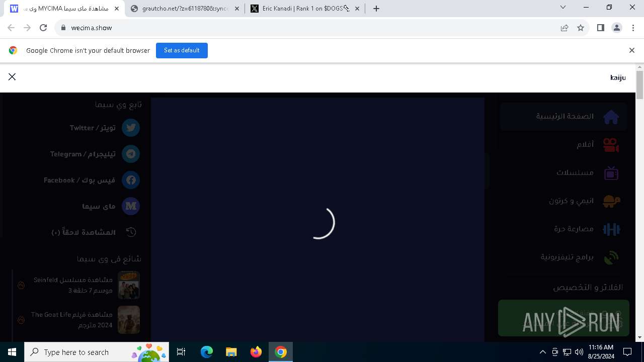
Task: Switch to the Eric Kanadi X tab
Action: [305, 9]
